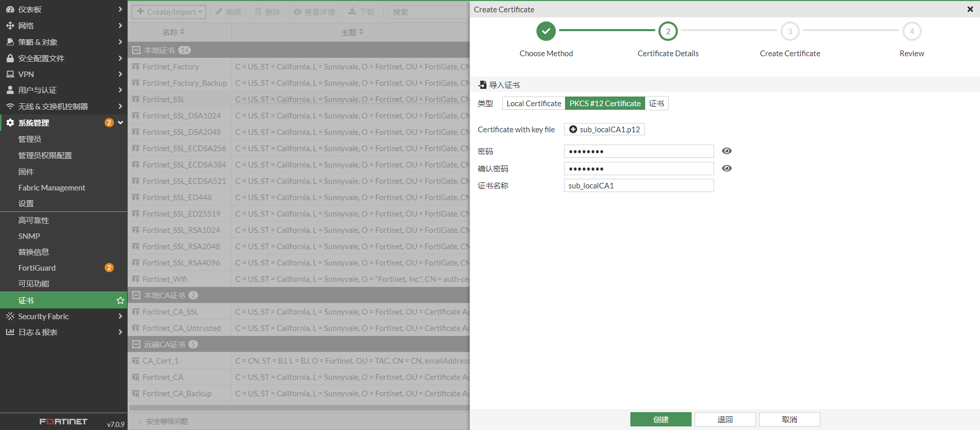This screenshot has width=980, height=430.
Task: Click the 日志 & 报表 chart icon
Action: coord(10,332)
